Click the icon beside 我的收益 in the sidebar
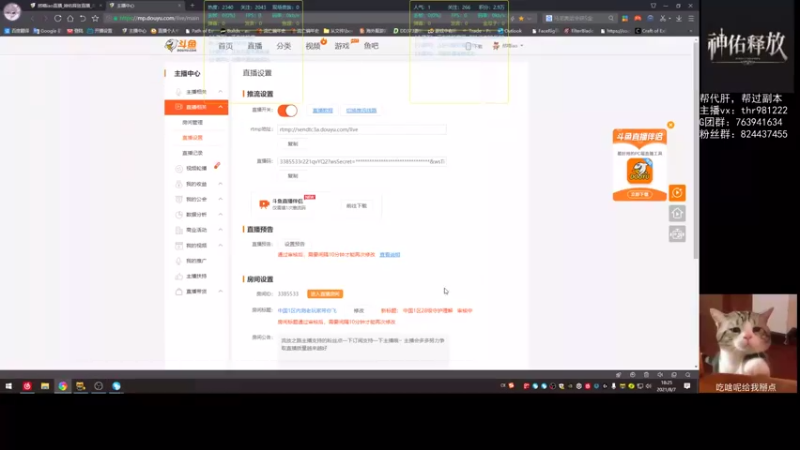Image resolution: width=800 pixels, height=450 pixels. [179, 184]
